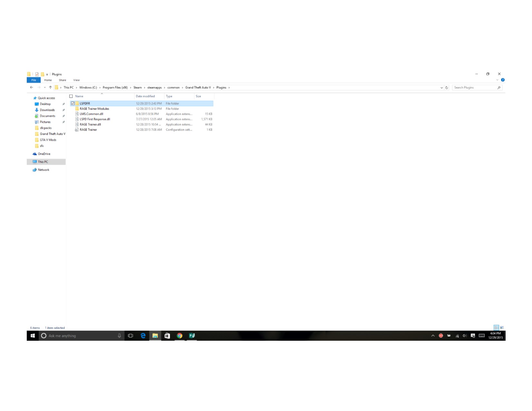Toggle the select-all checkbox in Name header
Screen dimensions: 532x411
71,96
